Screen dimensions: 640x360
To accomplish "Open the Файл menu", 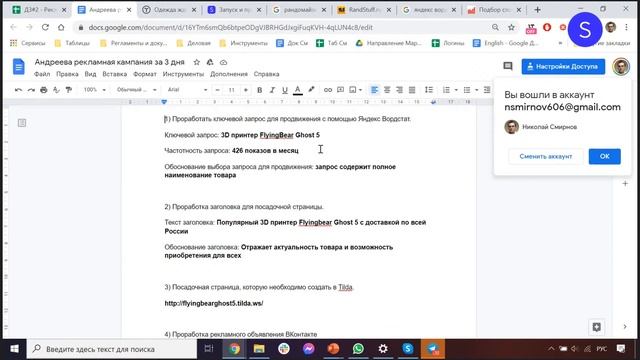I will pyautogui.click(x=42, y=74).
